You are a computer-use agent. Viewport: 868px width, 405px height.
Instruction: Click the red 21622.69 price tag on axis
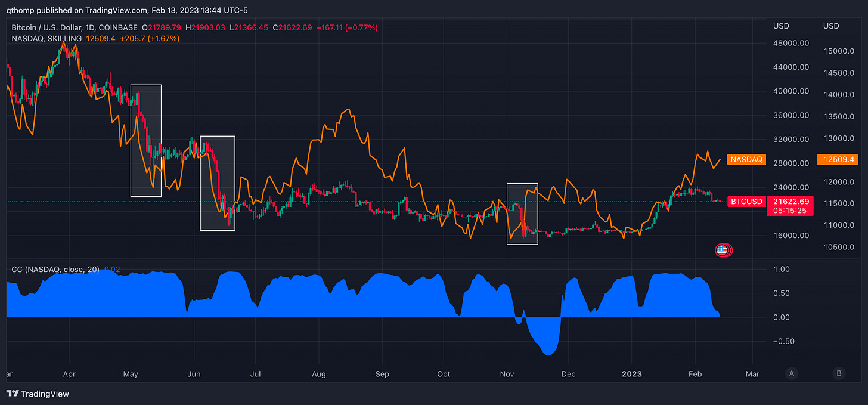792,202
